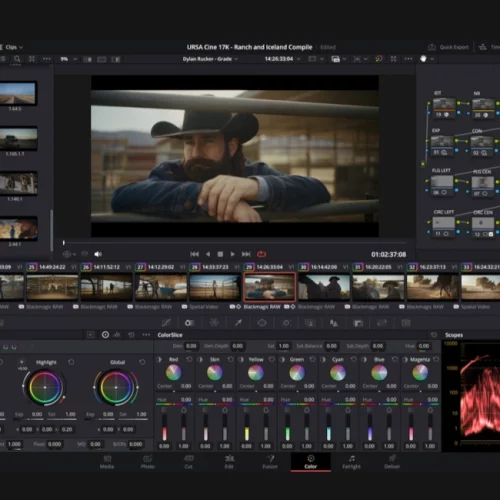
Task: Switch to the Edit page
Action: coord(229,462)
